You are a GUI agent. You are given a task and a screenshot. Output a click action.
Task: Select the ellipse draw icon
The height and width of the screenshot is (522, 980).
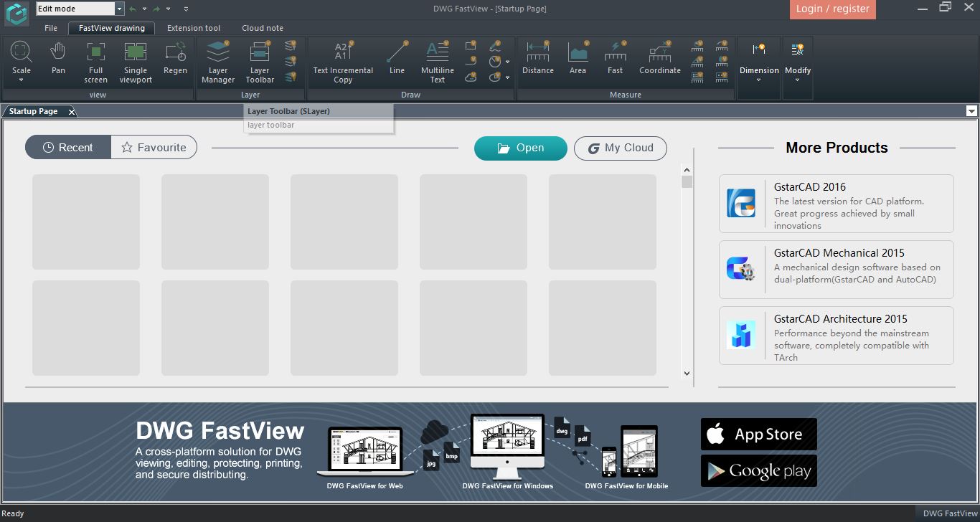495,77
